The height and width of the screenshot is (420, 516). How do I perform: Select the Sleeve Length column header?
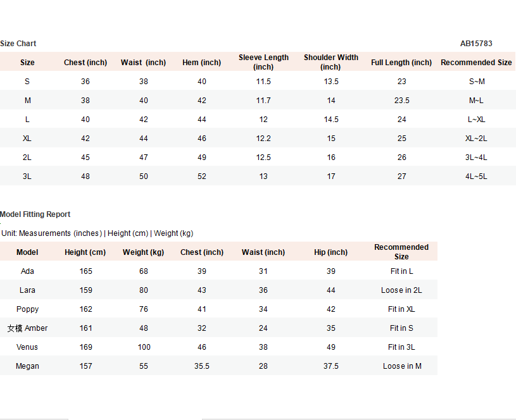[263, 62]
